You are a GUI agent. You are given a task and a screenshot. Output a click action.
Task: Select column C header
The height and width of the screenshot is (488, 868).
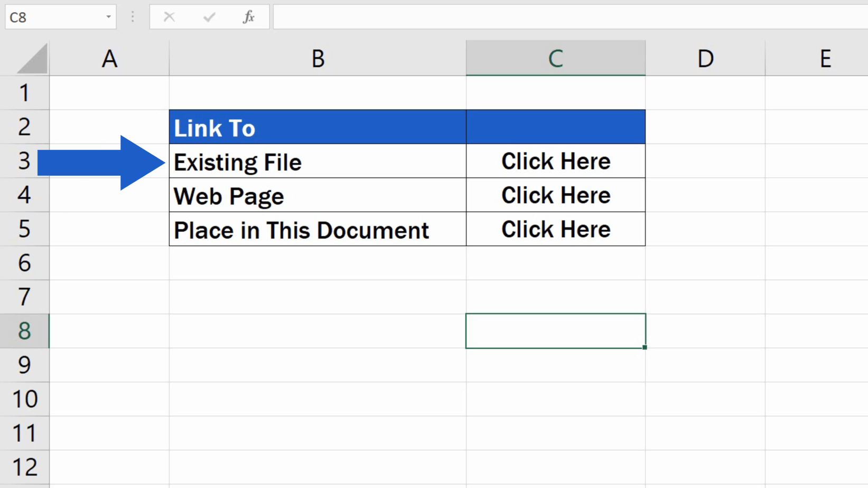pos(555,58)
